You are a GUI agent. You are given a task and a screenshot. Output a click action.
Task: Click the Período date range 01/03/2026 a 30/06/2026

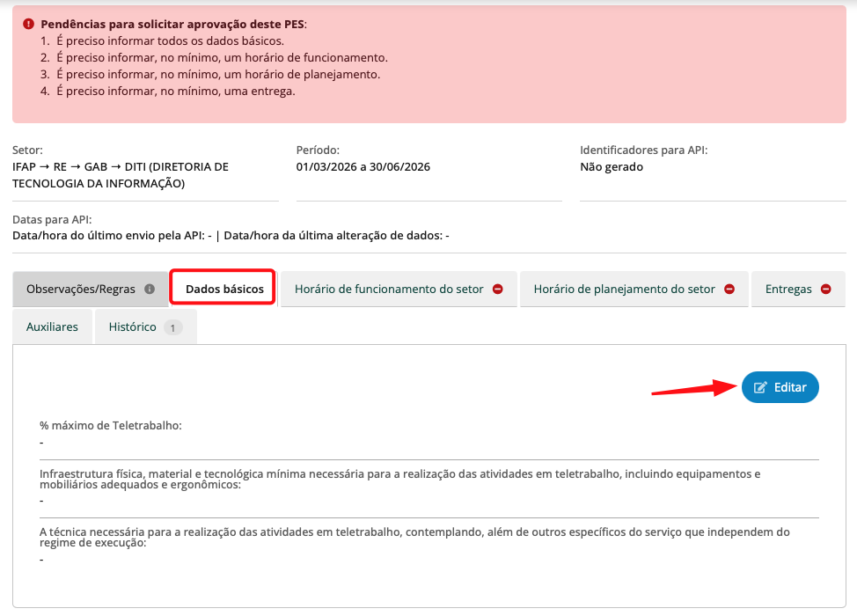pos(363,167)
